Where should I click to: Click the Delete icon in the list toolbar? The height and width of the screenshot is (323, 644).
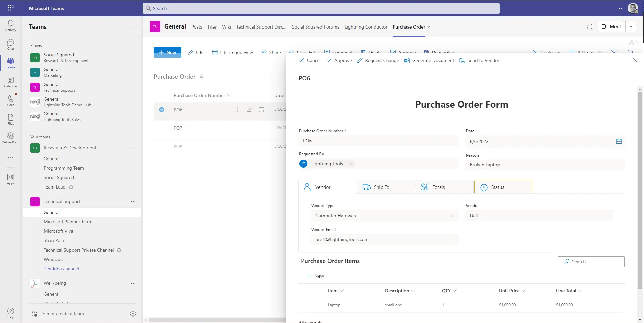(363, 51)
